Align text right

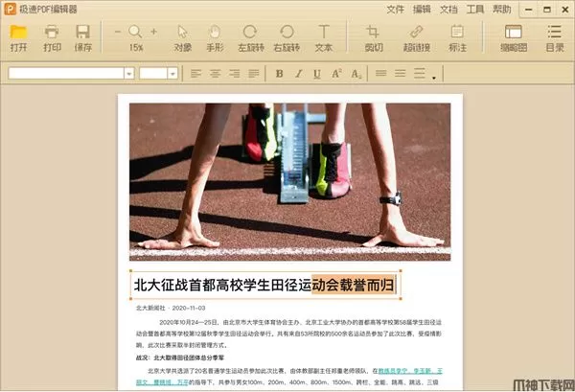(235, 74)
